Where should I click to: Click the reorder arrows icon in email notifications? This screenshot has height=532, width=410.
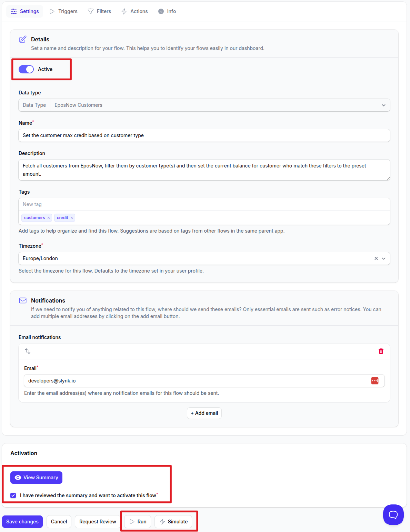click(28, 351)
